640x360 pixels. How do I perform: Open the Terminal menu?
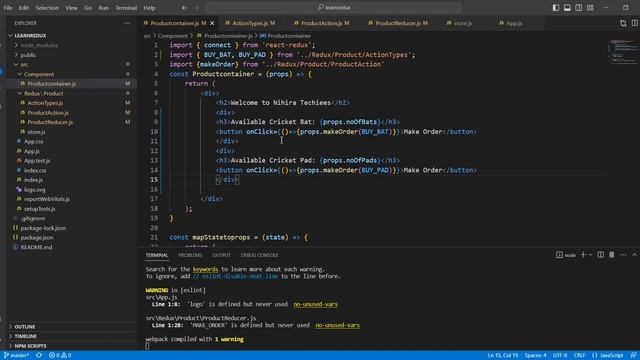(126, 8)
